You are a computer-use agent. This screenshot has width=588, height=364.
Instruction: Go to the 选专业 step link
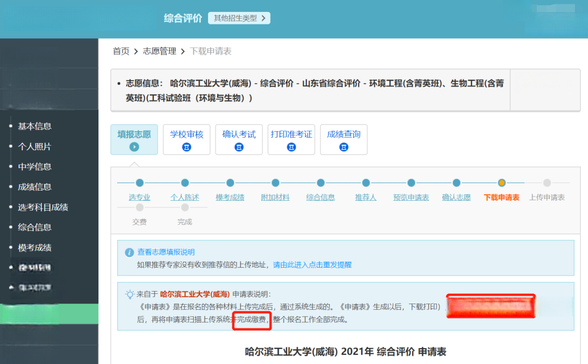tap(139, 198)
